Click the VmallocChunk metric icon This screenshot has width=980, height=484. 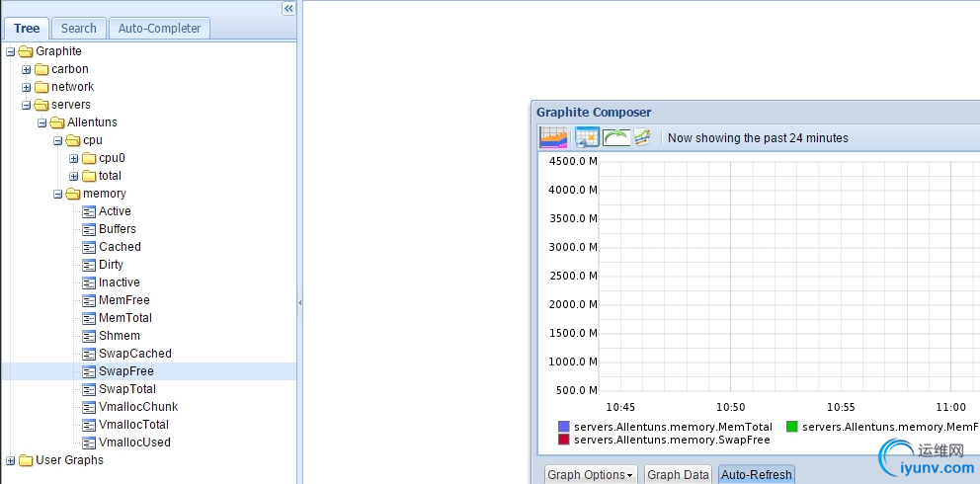tap(89, 407)
